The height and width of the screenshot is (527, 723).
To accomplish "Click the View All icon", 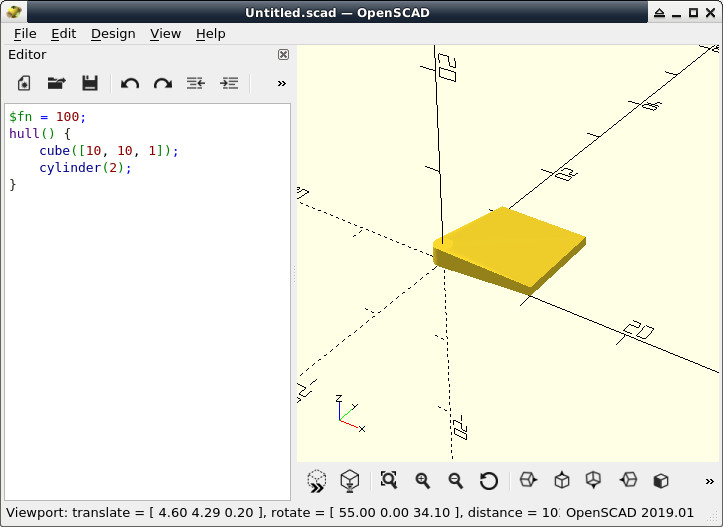I will (x=389, y=480).
